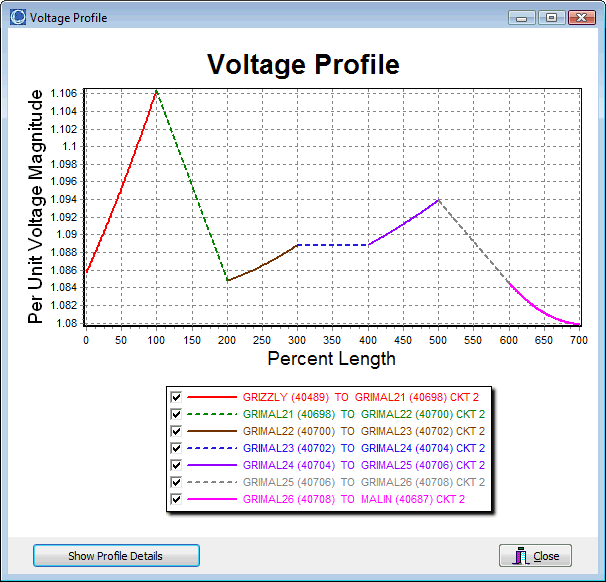
Task: Toggle the GRIMAL26 to MALIN checkbox
Action: click(177, 499)
